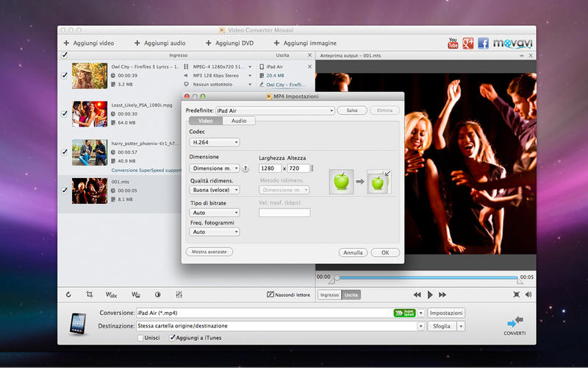Click the preview timeline playhead knob
588x368 pixels.
click(337, 277)
